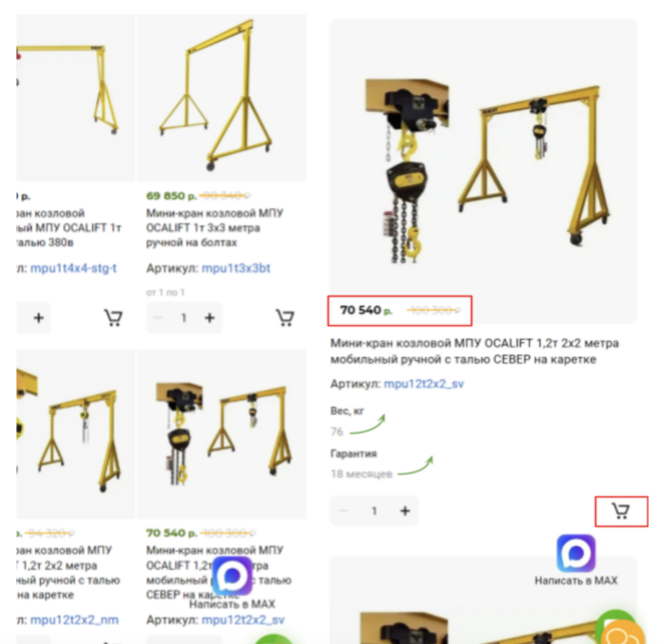Open title Мини-кран козловой МПУ OCALIFT 1,2т right
Image resolution: width=657 pixels, height=644 pixels.
tap(474, 351)
